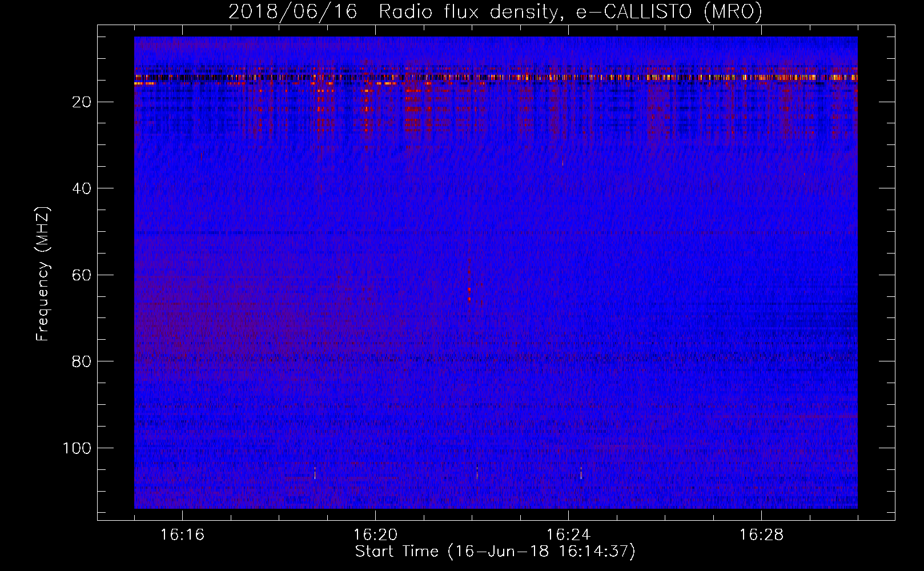
Task: Click the frequency tick label 100
Action: [x=77, y=448]
